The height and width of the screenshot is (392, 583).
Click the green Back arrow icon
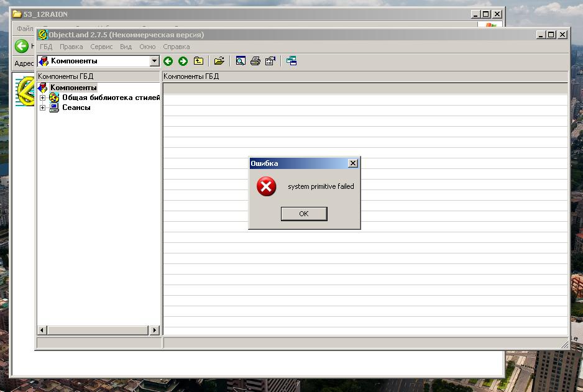click(168, 61)
